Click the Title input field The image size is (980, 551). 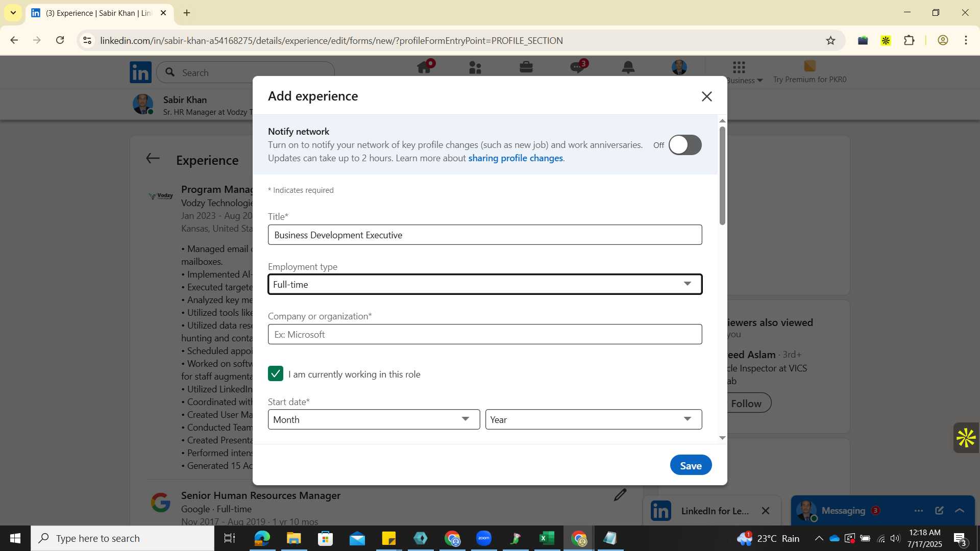(485, 235)
